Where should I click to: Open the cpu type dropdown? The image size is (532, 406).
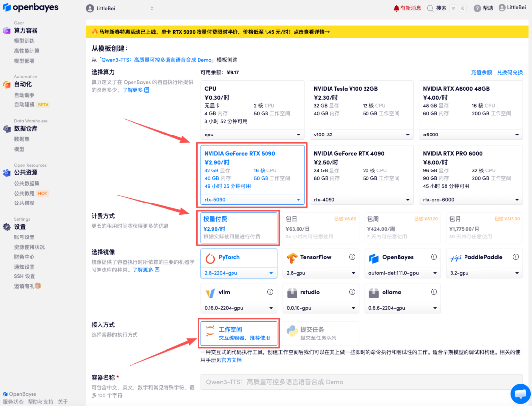click(253, 135)
